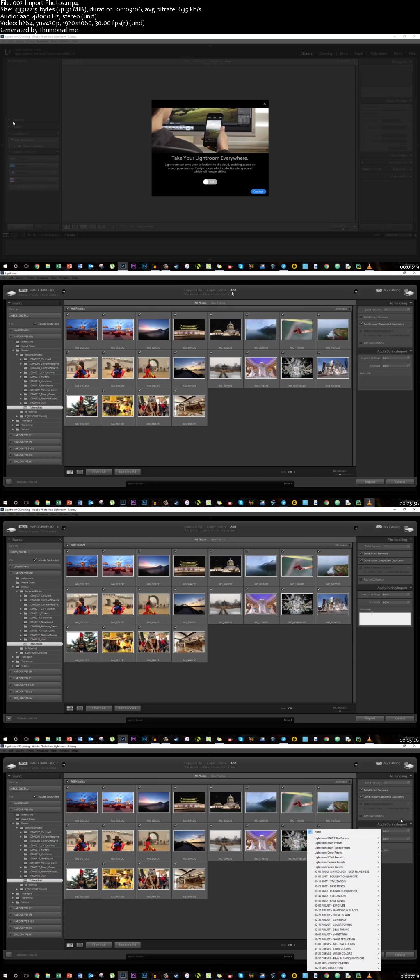This screenshot has height=980, width=420.
Task: Open VLC from the 00:03:38 frame taskbar
Action: tap(369, 503)
